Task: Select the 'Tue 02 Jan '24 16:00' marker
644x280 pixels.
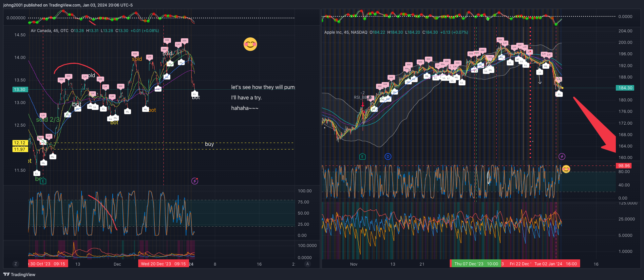Action: 556,264
